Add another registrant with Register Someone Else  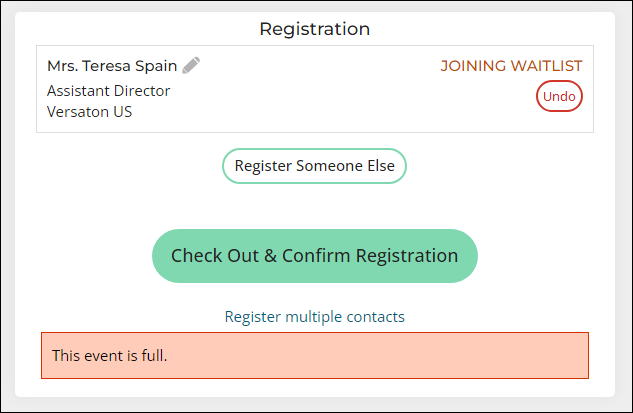pyautogui.click(x=314, y=166)
